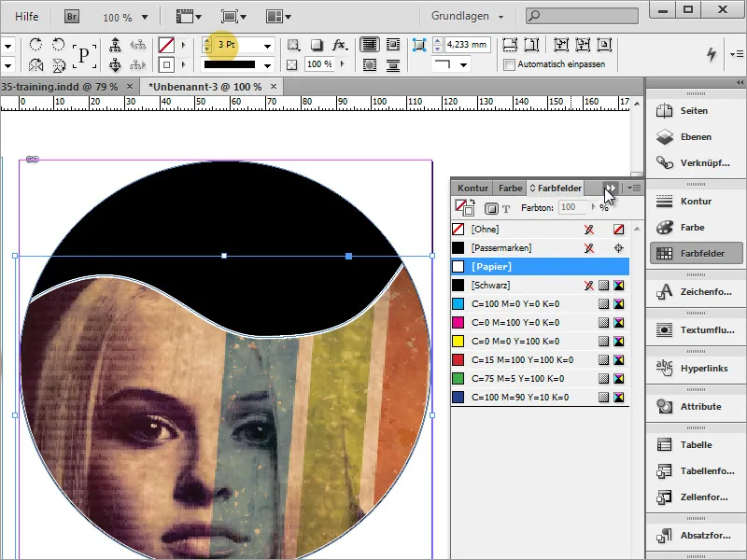The image size is (747, 560).
Task: Wrap around bounding box icon
Action: pyautogui.click(x=393, y=45)
